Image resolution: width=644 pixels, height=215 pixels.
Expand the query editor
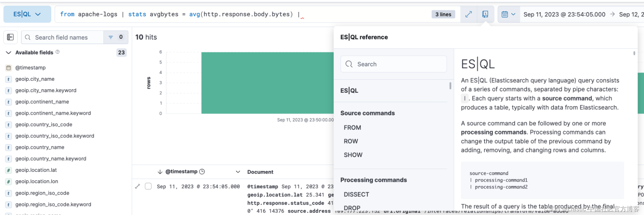pyautogui.click(x=468, y=14)
